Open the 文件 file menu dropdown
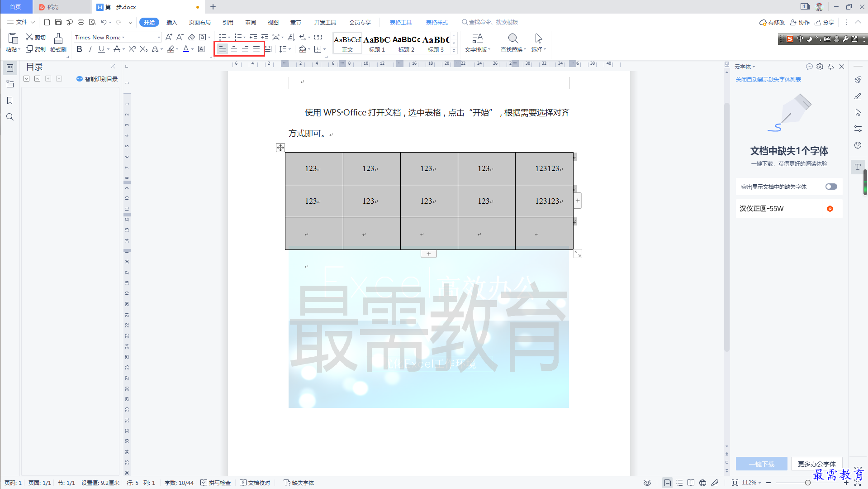Viewport: 868px width, 489px height. [x=21, y=22]
